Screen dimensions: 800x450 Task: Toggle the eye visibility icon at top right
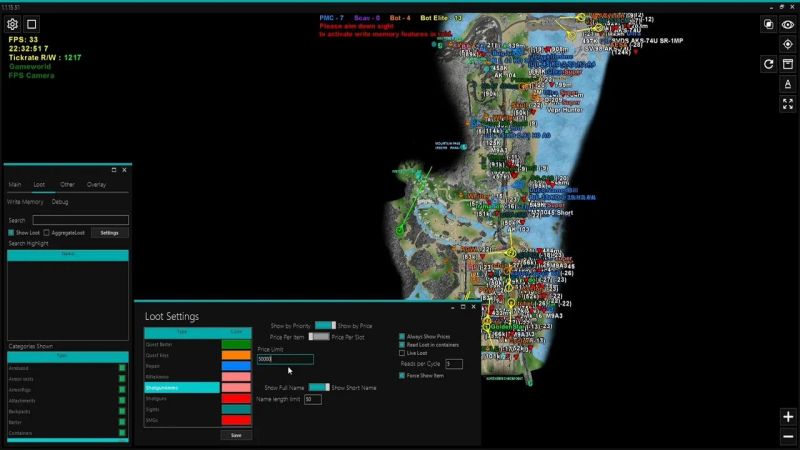click(788, 24)
